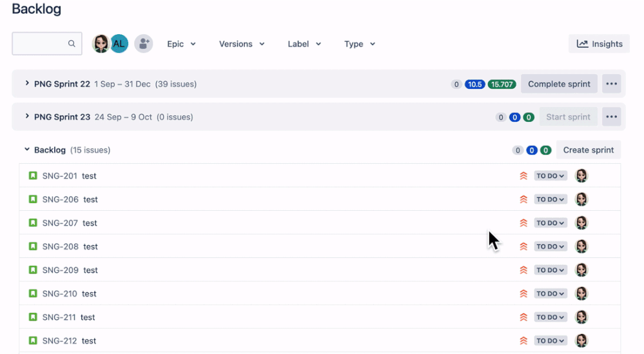The image size is (644, 354).
Task: Click the assignee avatar on SNG-211
Action: pyautogui.click(x=581, y=317)
